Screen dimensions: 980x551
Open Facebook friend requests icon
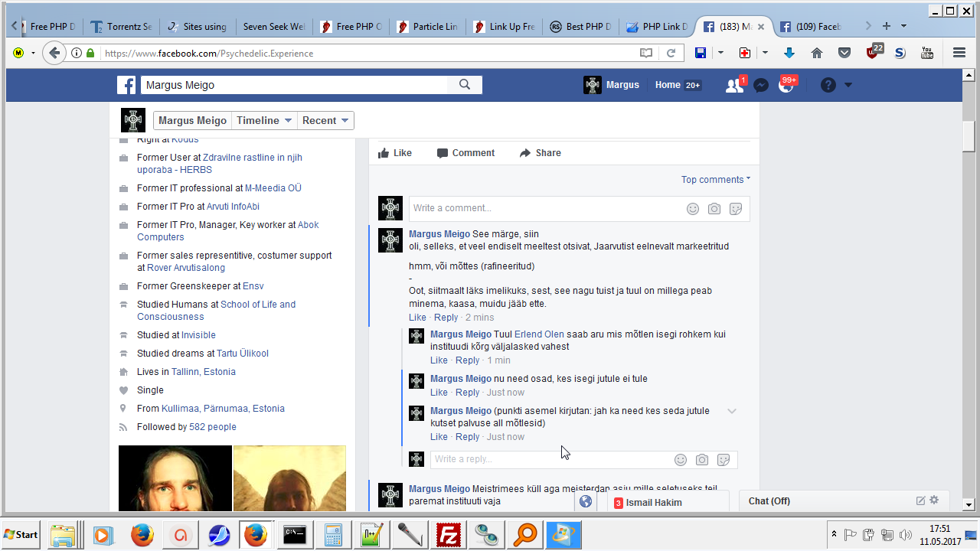pos(734,85)
